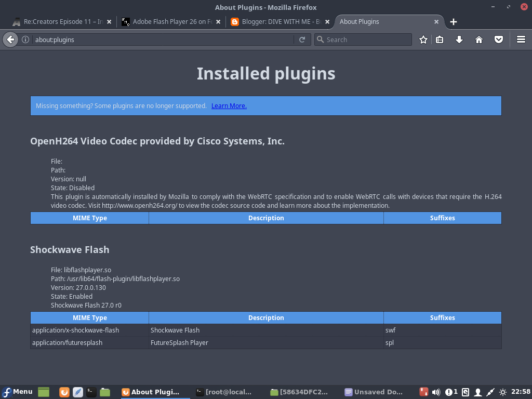Bookmark this page with the star icon

pyautogui.click(x=423, y=39)
